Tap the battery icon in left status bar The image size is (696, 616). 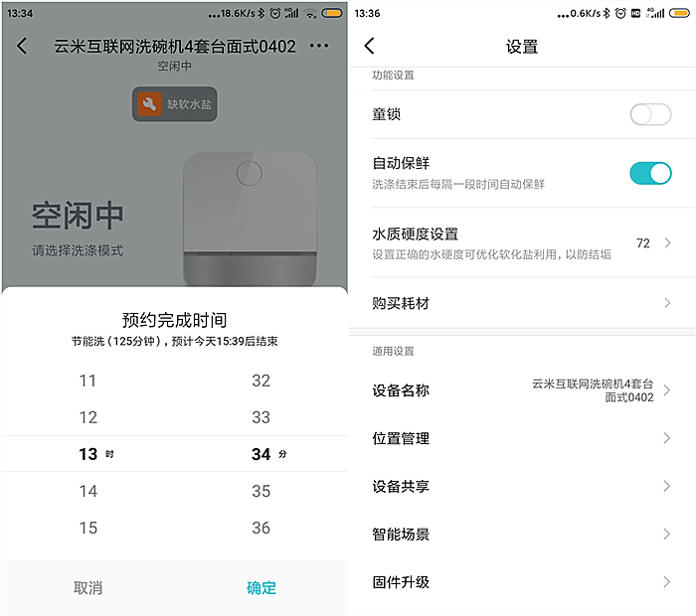click(332, 13)
